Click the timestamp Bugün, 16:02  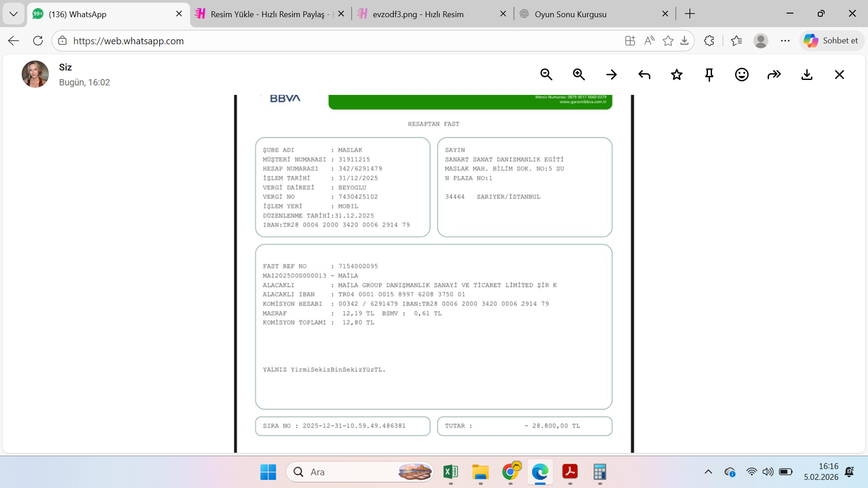tap(85, 82)
